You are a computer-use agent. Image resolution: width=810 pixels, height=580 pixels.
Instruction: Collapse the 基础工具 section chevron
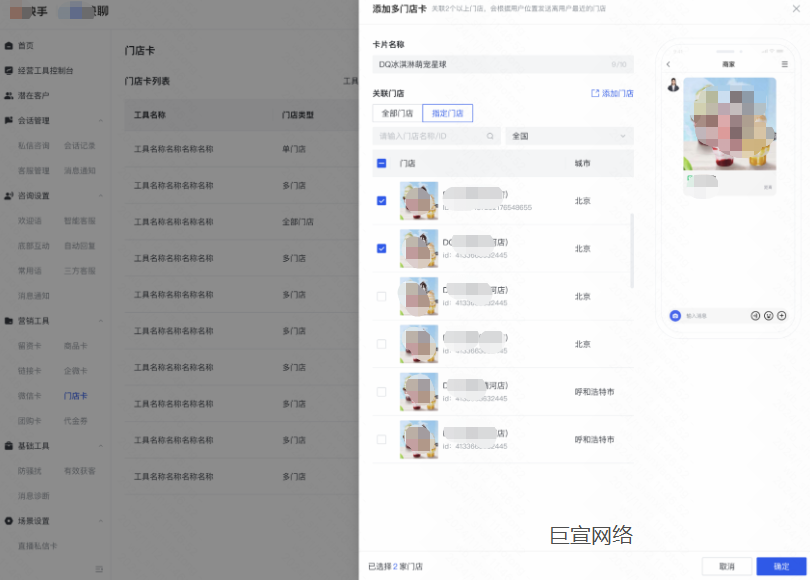(101, 446)
